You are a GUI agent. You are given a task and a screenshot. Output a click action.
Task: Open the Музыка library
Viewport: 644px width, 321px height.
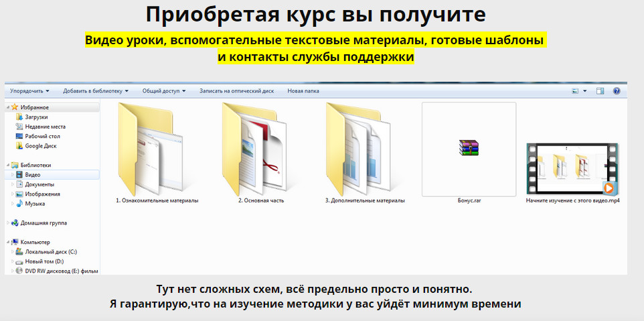[x=35, y=204]
